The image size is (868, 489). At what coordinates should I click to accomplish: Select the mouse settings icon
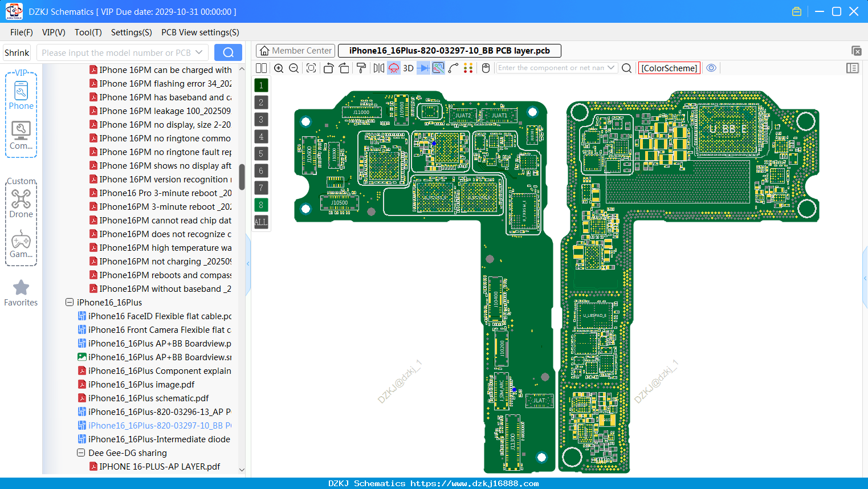pyautogui.click(x=486, y=68)
